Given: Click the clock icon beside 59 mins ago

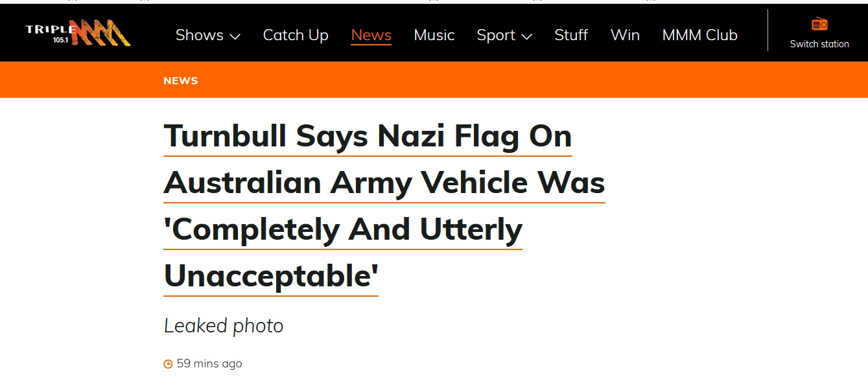Looking at the screenshot, I should [x=168, y=364].
